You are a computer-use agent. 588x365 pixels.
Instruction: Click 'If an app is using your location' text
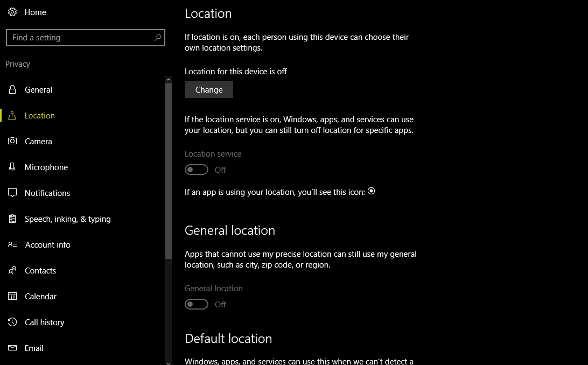point(275,192)
